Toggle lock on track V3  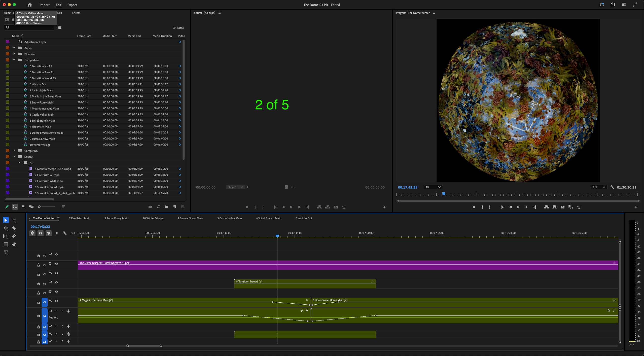(39, 284)
